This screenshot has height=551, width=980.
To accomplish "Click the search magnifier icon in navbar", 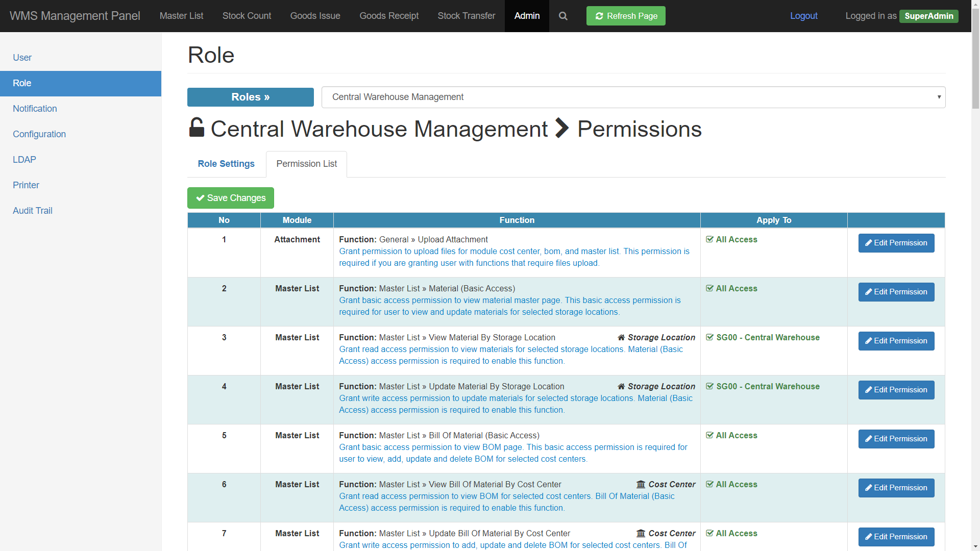I will point(563,16).
